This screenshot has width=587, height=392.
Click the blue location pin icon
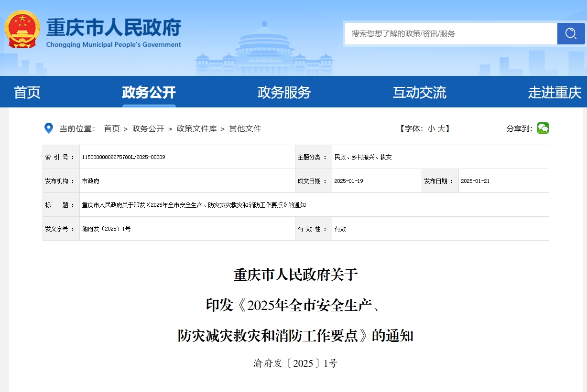click(x=48, y=128)
